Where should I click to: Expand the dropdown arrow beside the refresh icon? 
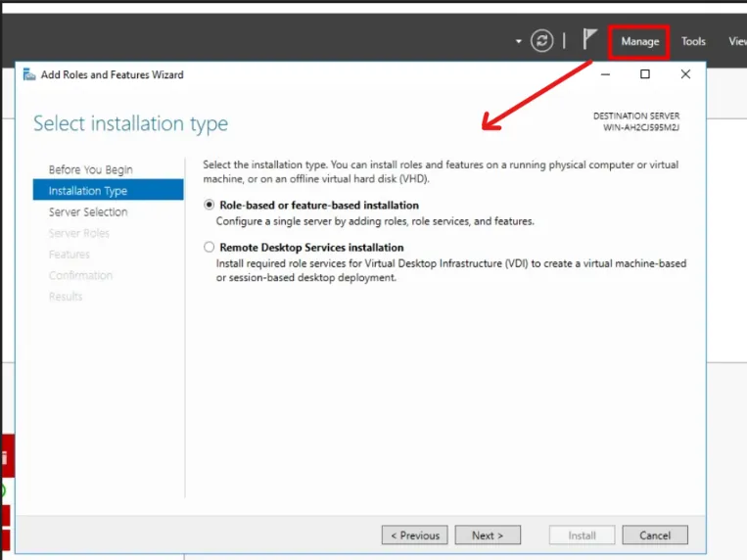pos(519,42)
